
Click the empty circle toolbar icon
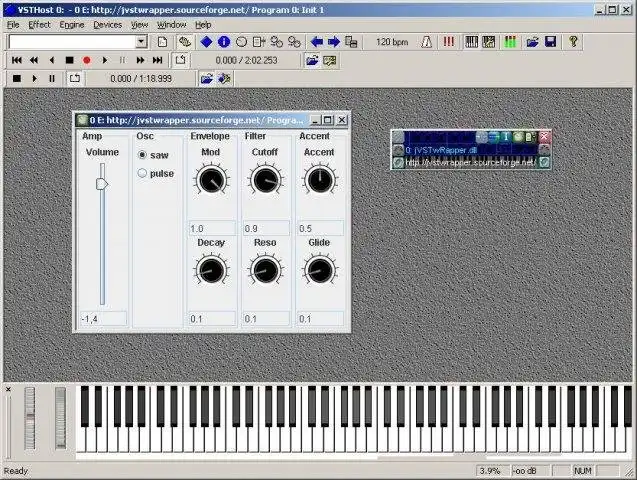coord(241,42)
